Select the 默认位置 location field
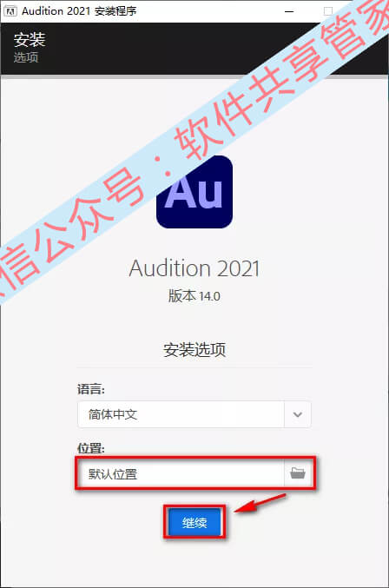The image size is (389, 588). click(x=181, y=473)
